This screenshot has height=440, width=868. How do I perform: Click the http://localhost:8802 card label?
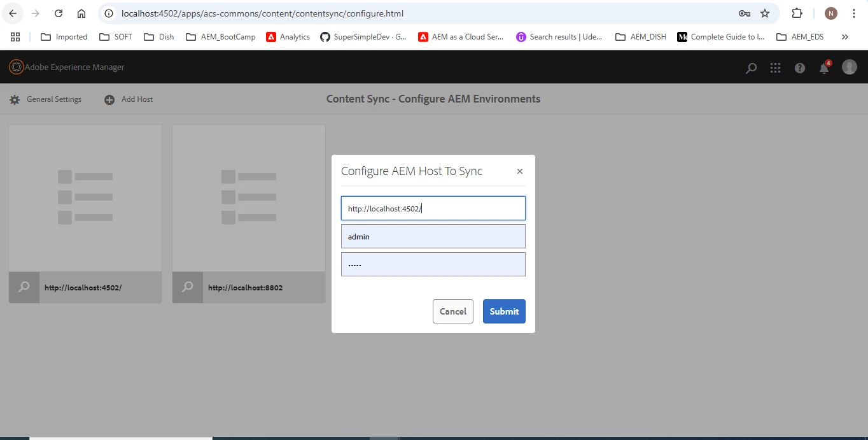[x=245, y=288]
